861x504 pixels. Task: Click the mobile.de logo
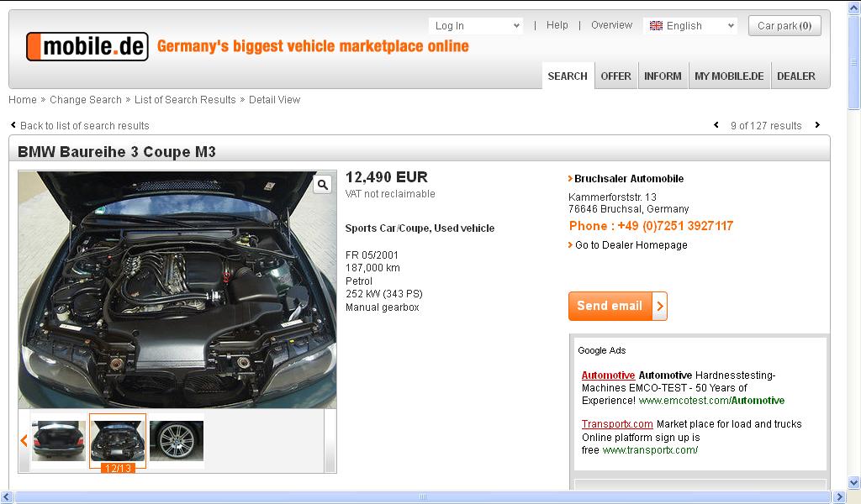tap(87, 46)
